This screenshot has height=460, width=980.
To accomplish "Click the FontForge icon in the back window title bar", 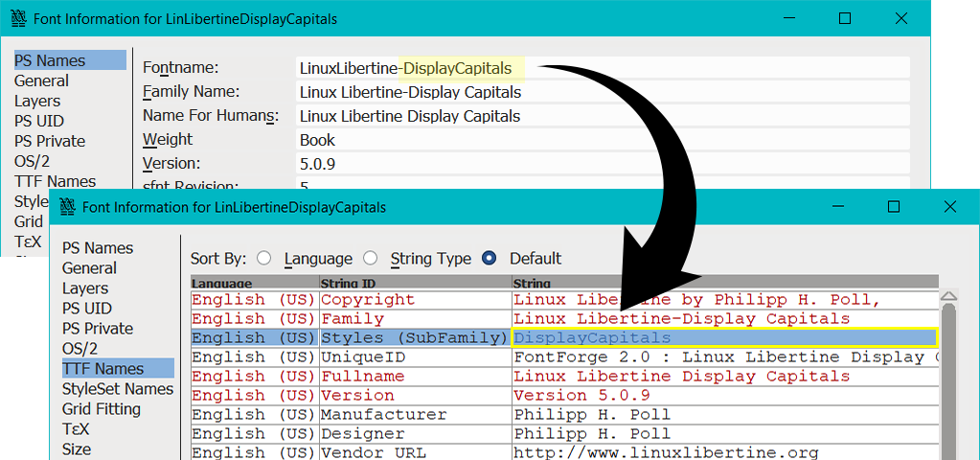I will pos(17,19).
